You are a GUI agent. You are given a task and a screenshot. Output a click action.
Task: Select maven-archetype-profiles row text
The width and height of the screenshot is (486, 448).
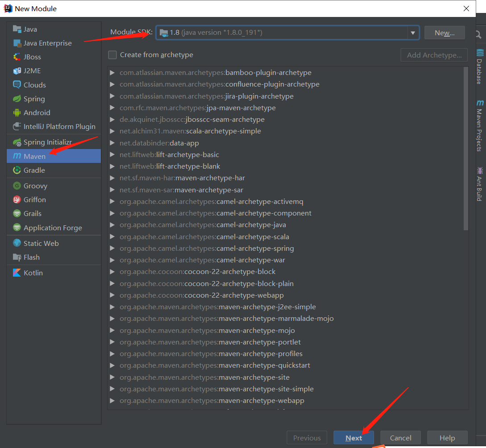pos(211,354)
